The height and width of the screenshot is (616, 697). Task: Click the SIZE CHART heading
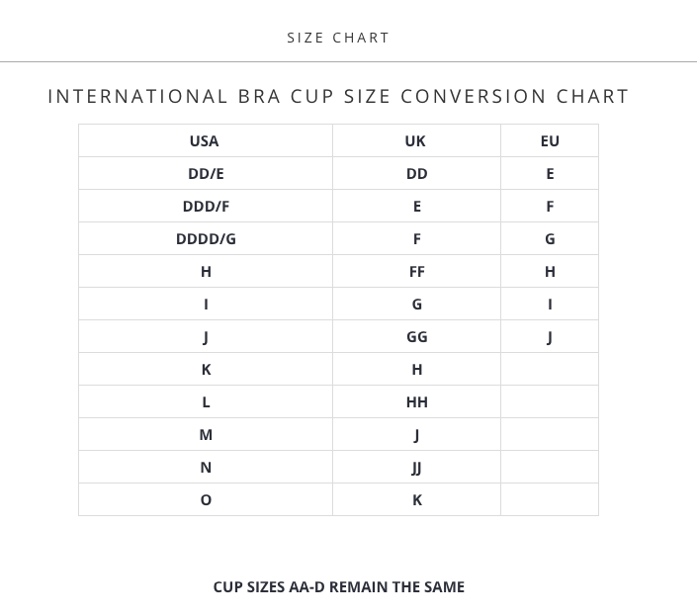pos(338,38)
